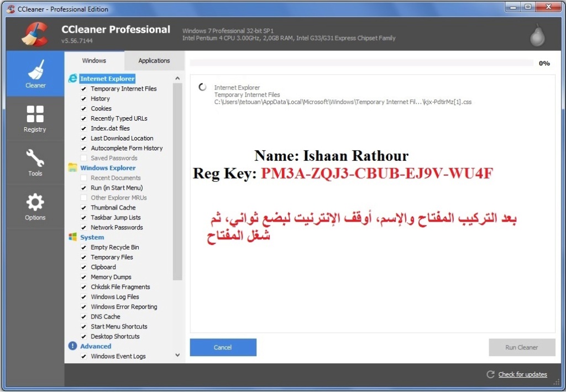Image resolution: width=566 pixels, height=392 pixels.
Task: Click the list scroll down arrow
Action: (177, 355)
